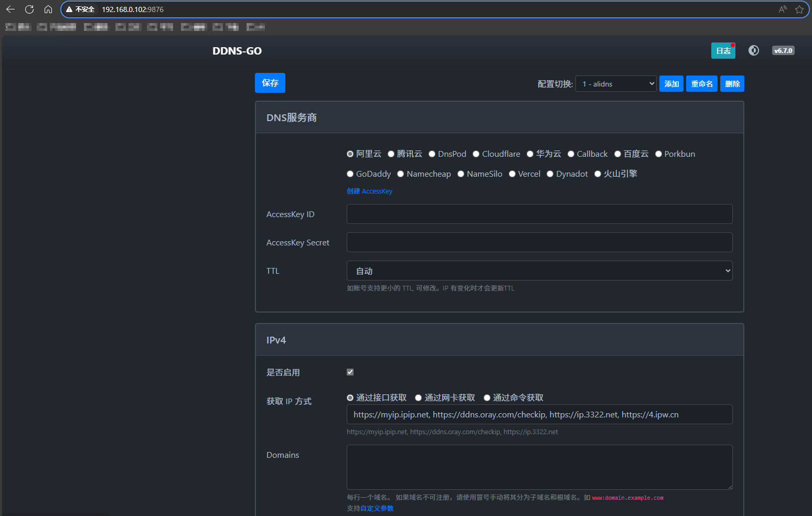The image size is (812, 516).
Task: Open the browser home page
Action: (x=48, y=9)
